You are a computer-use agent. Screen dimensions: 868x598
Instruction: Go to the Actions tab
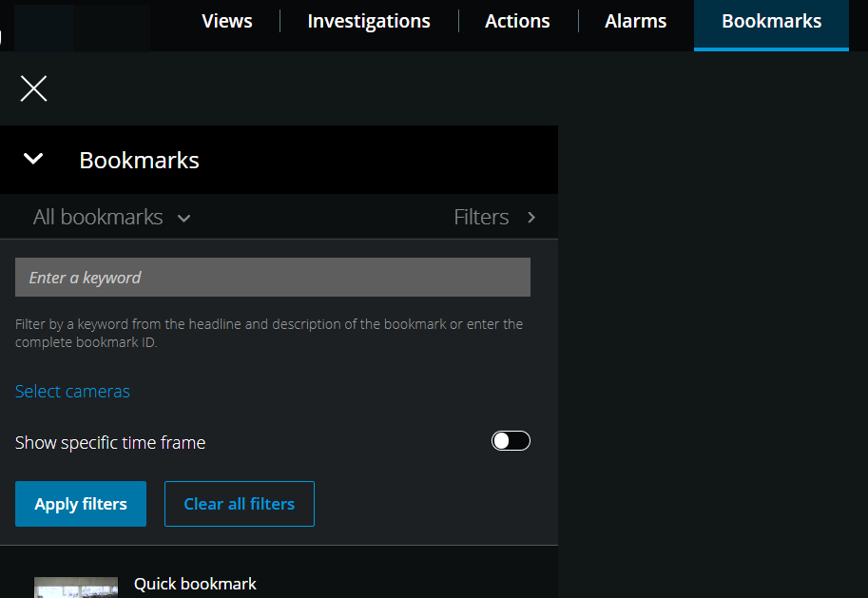(517, 21)
